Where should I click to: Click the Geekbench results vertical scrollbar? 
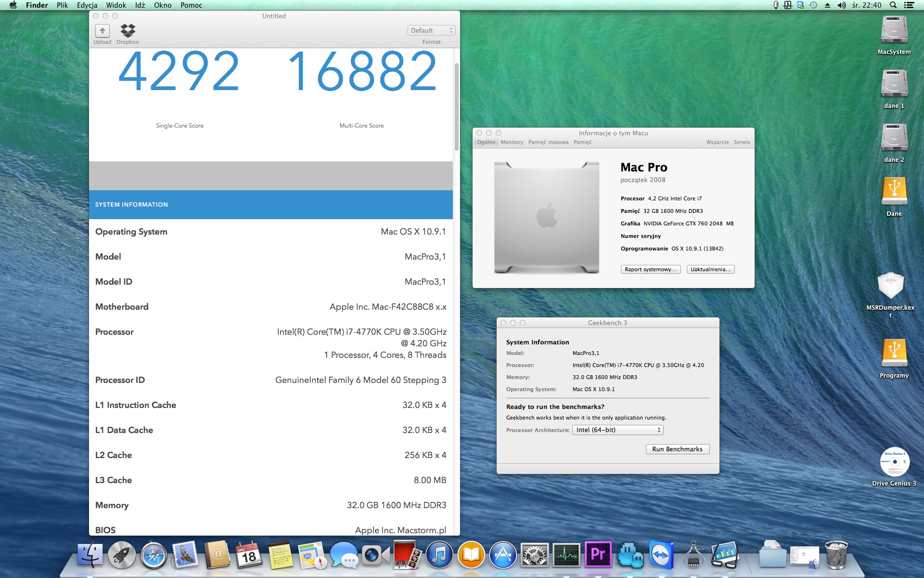(x=456, y=107)
